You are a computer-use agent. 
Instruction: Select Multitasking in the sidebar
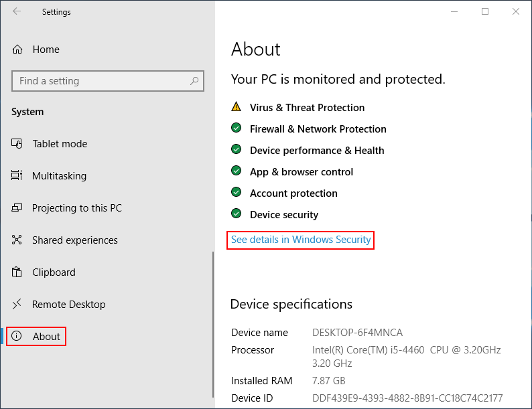click(59, 176)
